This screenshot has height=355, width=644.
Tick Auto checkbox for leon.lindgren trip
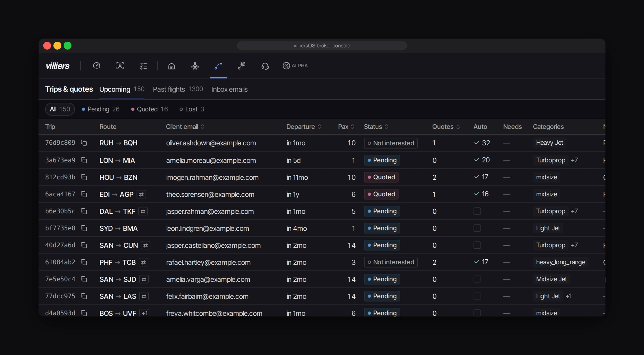477,228
